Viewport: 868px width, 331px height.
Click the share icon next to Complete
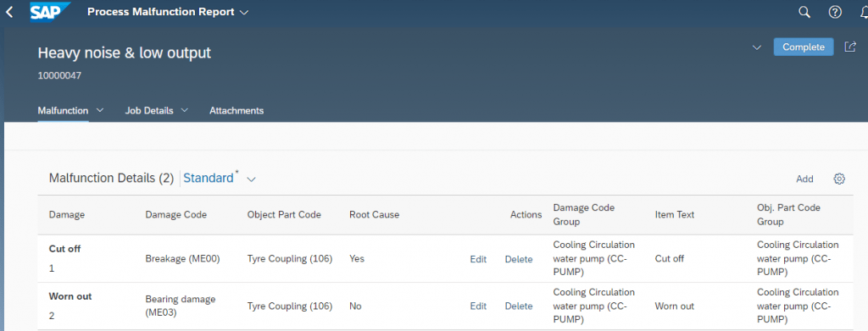849,47
